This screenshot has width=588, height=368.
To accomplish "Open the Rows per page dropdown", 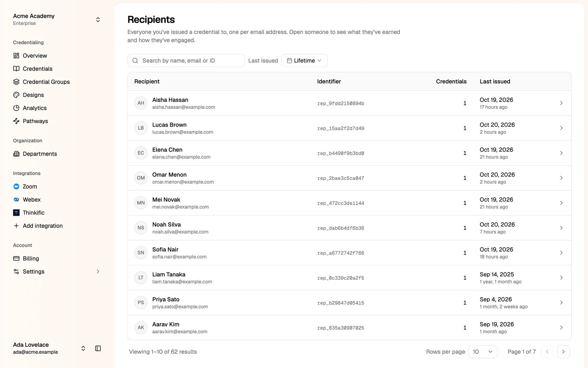I will [x=483, y=352].
